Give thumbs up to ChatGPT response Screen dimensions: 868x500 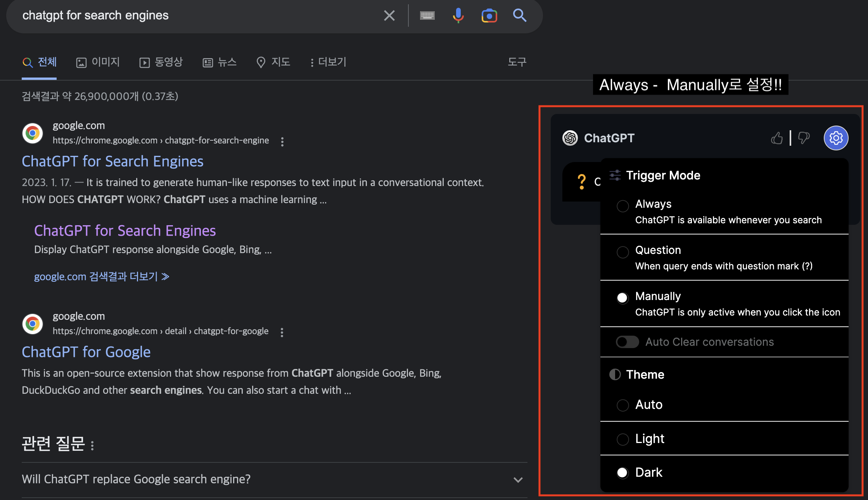click(777, 138)
